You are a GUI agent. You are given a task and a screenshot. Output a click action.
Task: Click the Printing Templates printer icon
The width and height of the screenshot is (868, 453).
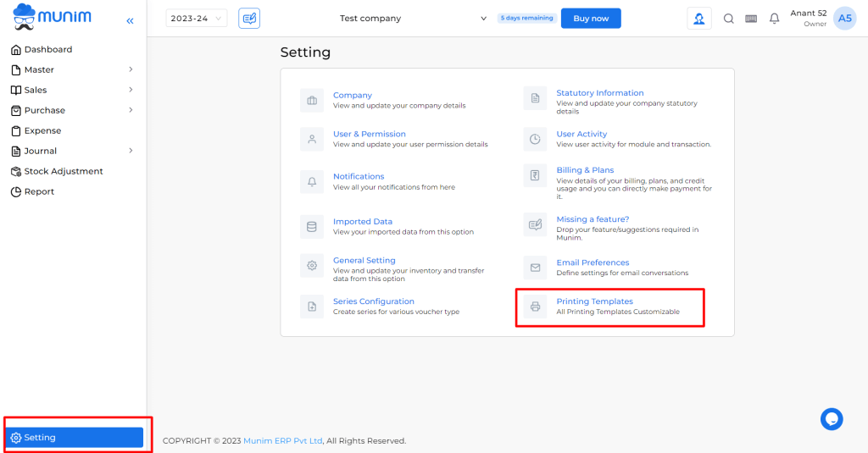coord(536,307)
